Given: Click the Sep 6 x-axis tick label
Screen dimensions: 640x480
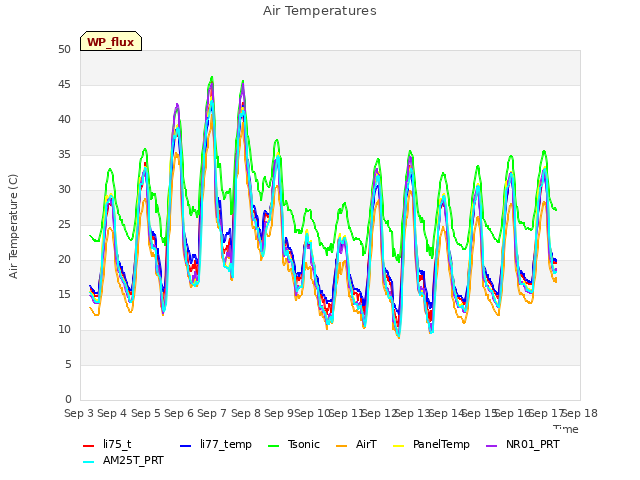Looking at the screenshot, I should pyautogui.click(x=179, y=413).
